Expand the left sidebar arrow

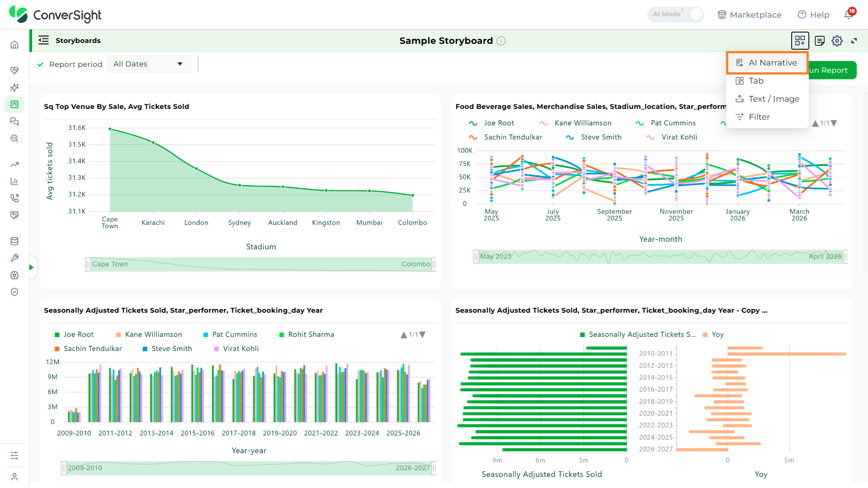pos(31,267)
